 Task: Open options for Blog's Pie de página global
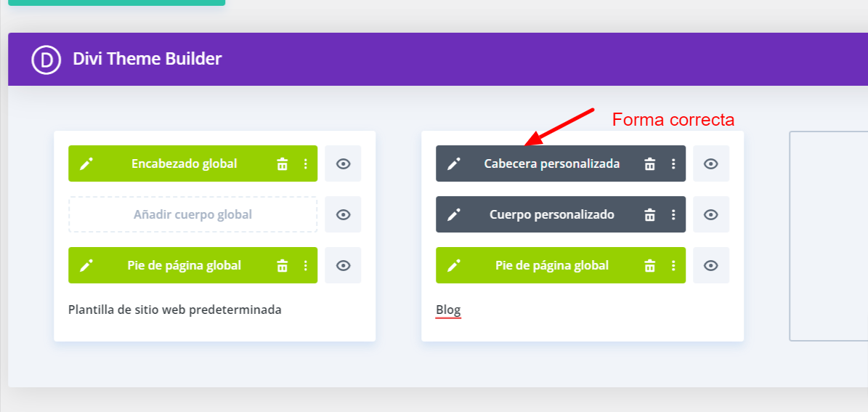pyautogui.click(x=673, y=265)
